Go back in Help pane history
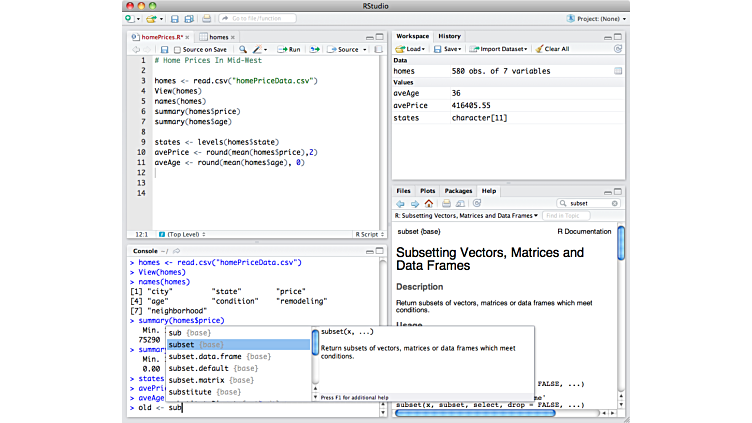This screenshot has height=423, width=752. [400, 203]
